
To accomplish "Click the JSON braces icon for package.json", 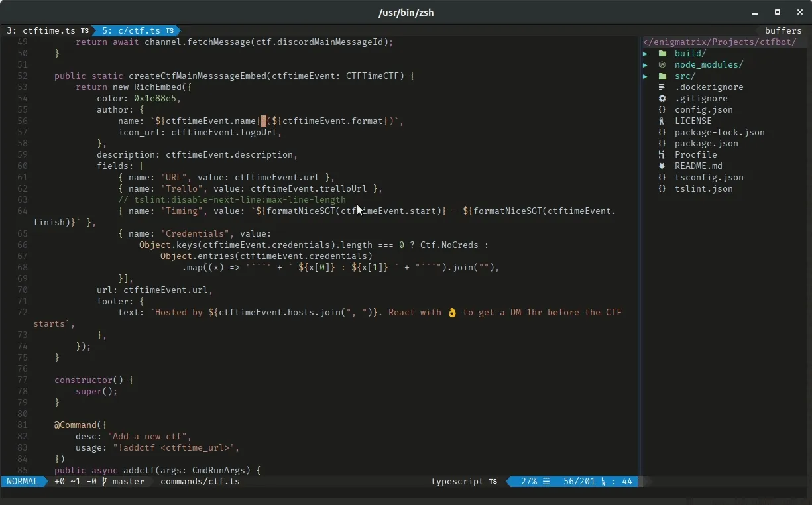I will coord(662,143).
